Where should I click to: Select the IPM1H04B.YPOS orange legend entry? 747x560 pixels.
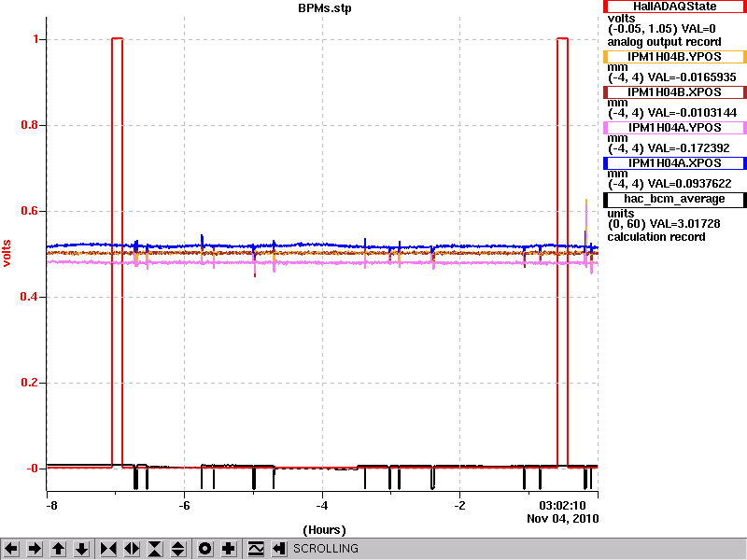tap(674, 57)
